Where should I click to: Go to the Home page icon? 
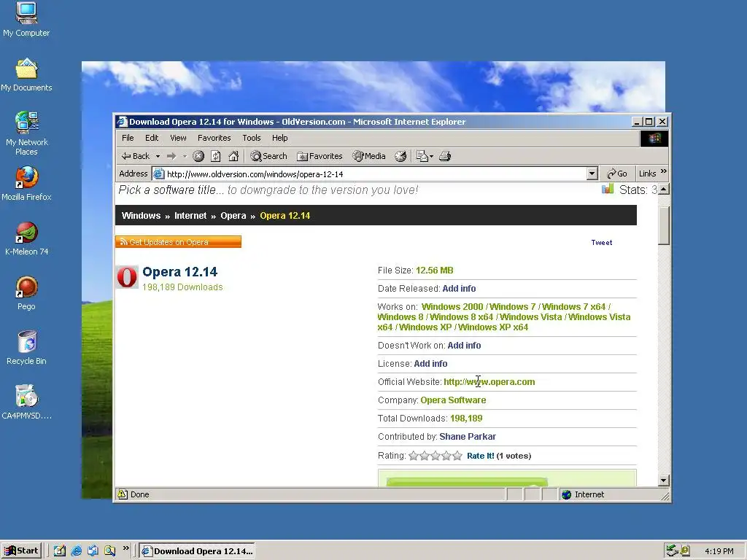coord(233,156)
